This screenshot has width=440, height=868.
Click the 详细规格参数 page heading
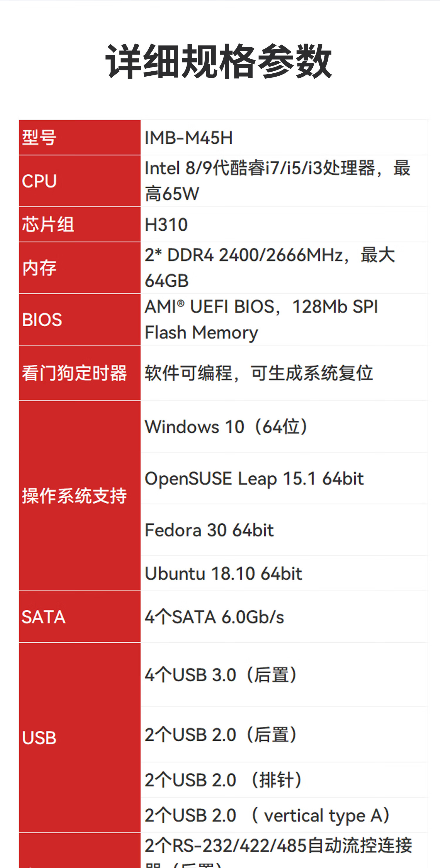(219, 62)
